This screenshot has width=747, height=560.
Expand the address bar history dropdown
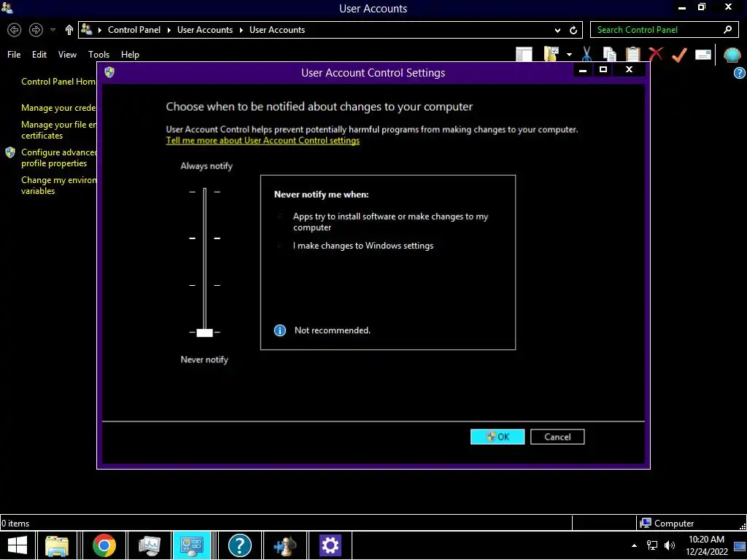(557, 30)
